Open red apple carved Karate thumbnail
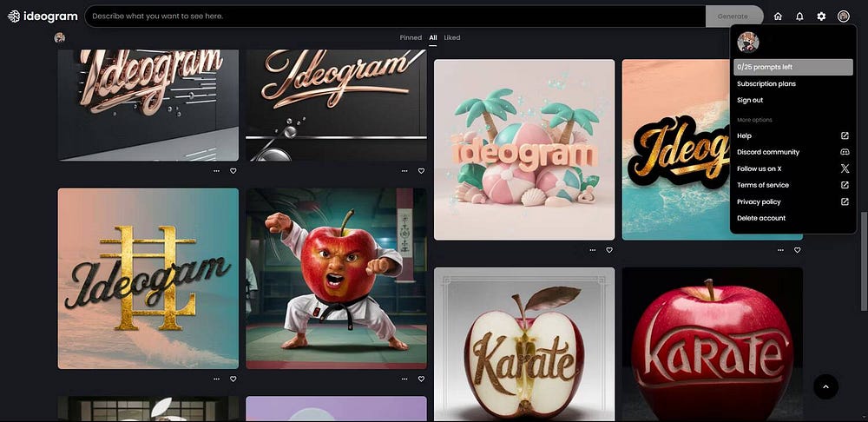Viewport: 868px width, 422px height. (712, 344)
